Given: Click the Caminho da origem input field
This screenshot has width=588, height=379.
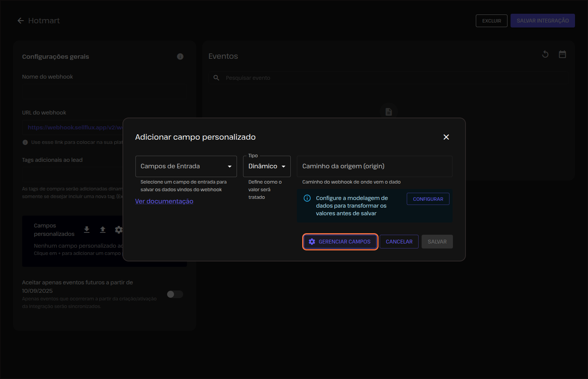Looking at the screenshot, I should [374, 166].
